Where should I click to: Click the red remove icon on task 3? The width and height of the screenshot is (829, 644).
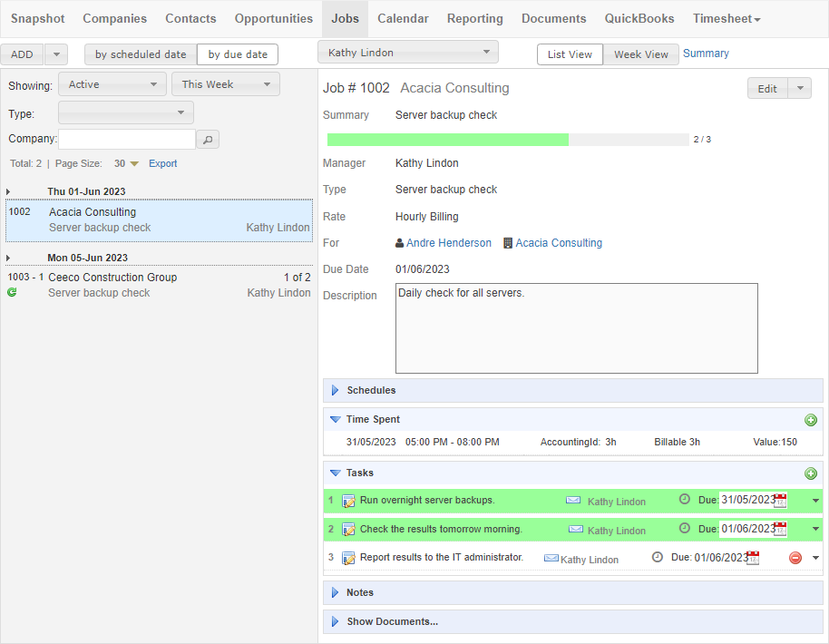[795, 558]
